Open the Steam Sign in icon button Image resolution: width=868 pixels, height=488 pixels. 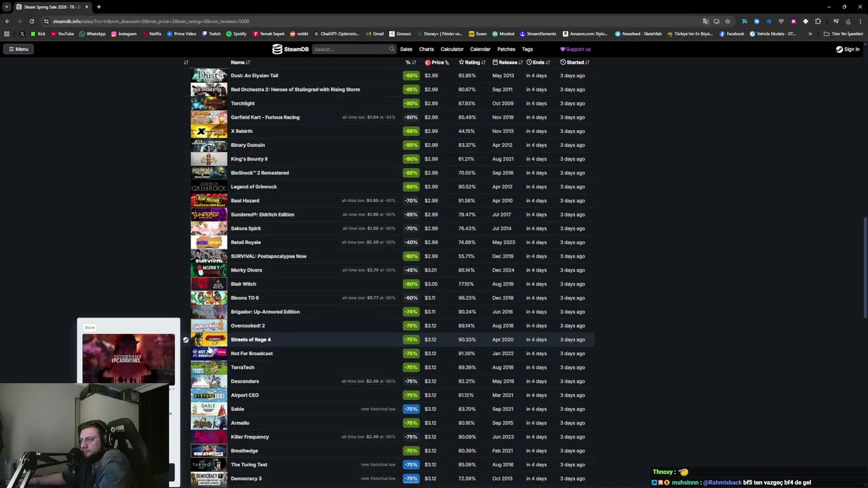pyautogui.click(x=848, y=49)
